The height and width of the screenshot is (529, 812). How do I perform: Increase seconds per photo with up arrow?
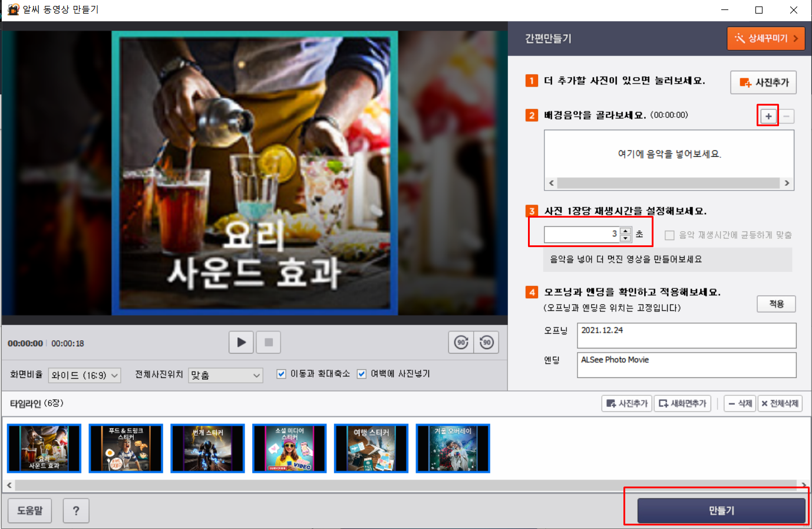coord(626,231)
